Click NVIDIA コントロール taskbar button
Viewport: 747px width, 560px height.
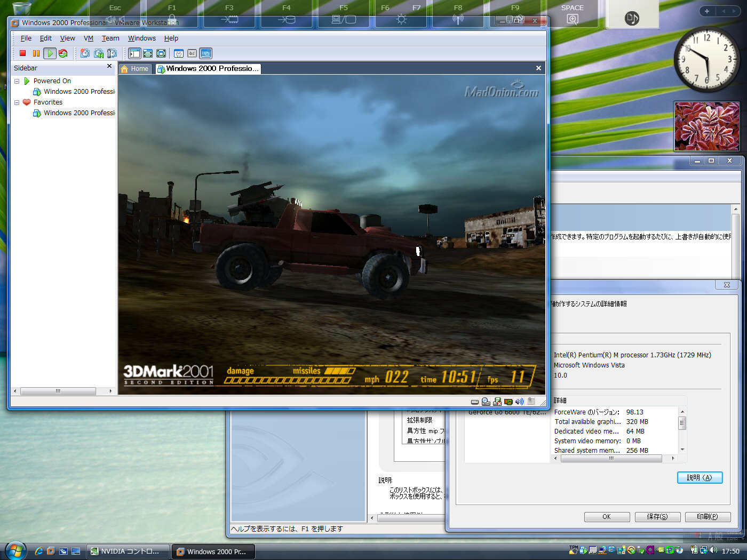[128, 551]
